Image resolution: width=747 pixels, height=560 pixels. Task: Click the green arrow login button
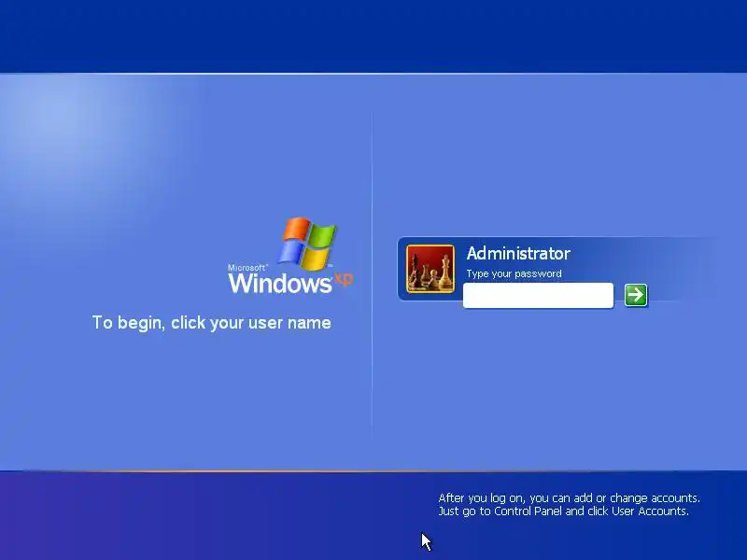click(x=636, y=295)
